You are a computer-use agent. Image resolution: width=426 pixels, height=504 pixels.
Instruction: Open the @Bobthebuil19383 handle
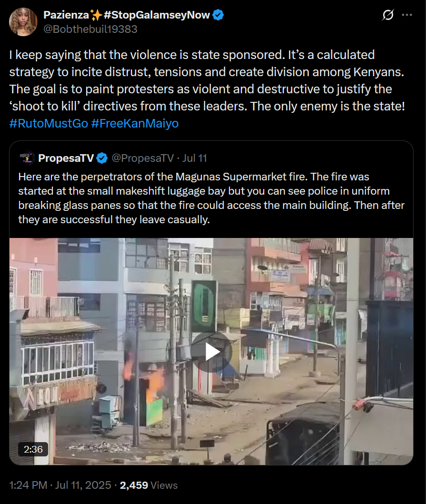coord(90,29)
